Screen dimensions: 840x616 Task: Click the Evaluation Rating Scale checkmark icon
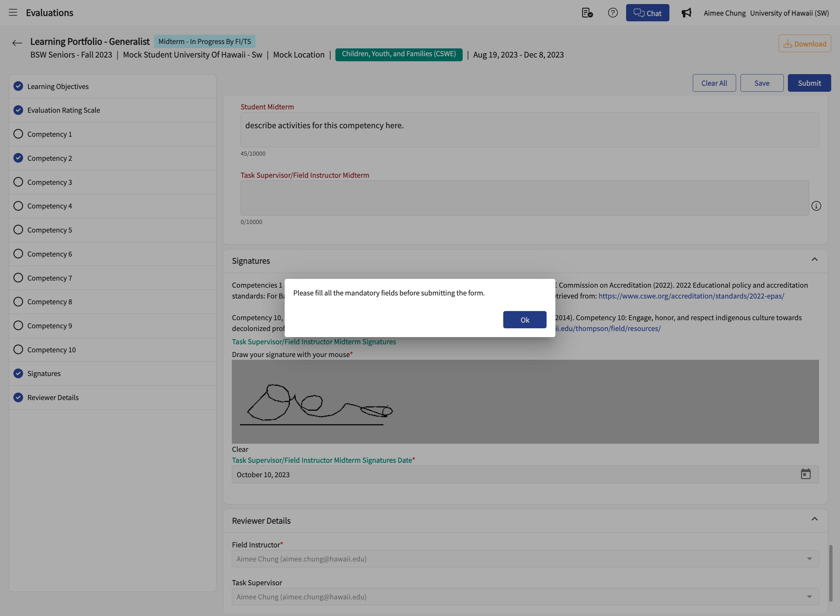pos(18,110)
